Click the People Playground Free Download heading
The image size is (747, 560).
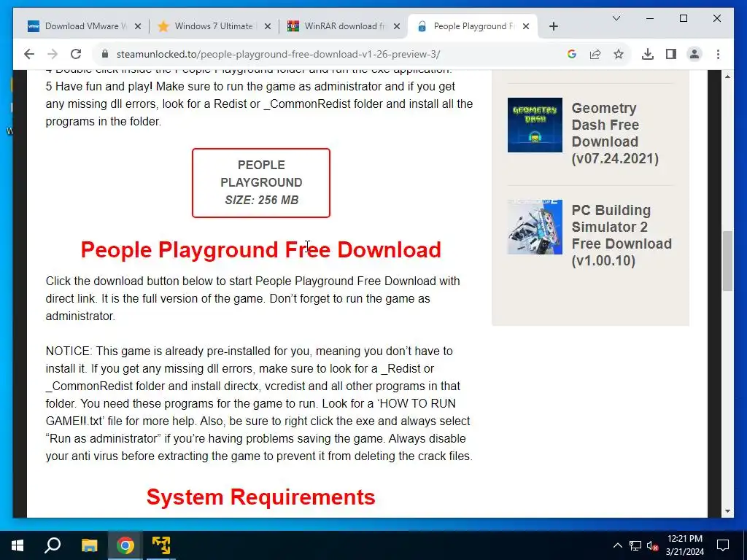(260, 249)
